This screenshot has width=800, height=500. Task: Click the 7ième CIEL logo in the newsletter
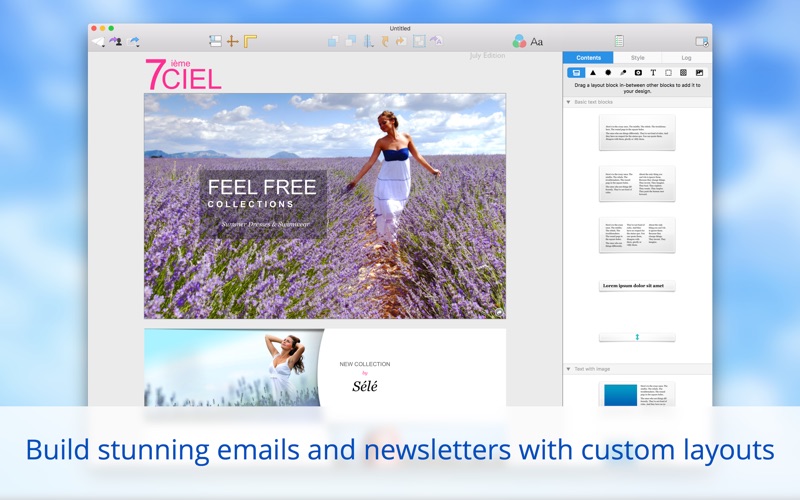pyautogui.click(x=183, y=74)
